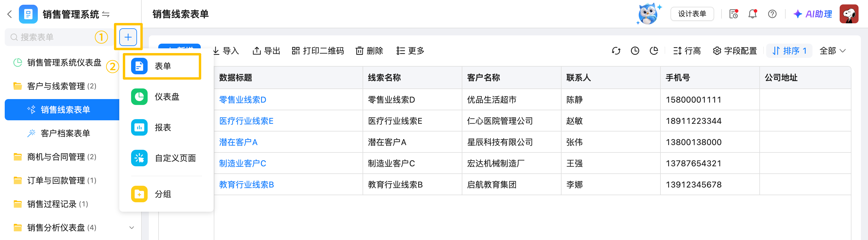Select 表单 from the create menu
868x240 pixels.
tap(162, 66)
